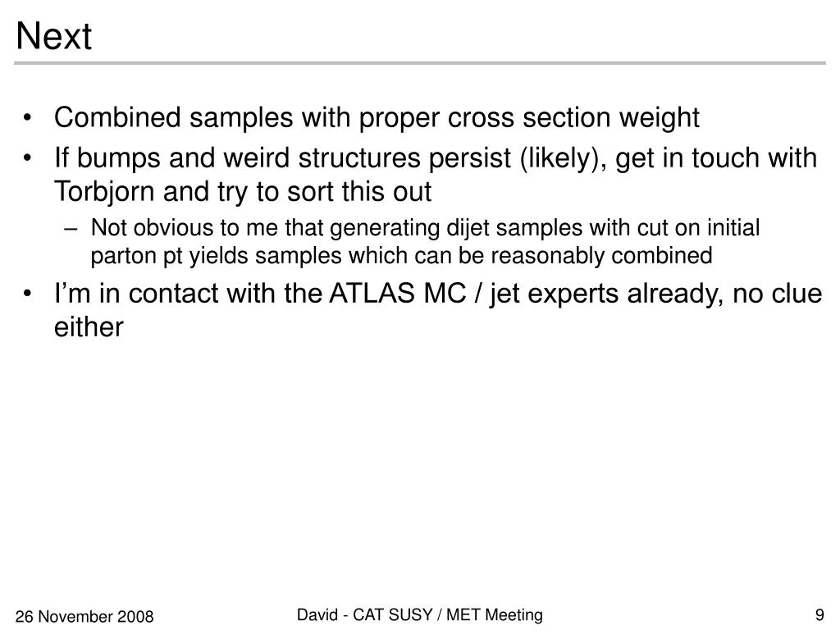This screenshot has height=630, width=840.
Task: Click the gray horizontal line under the title
Action: 420,63
